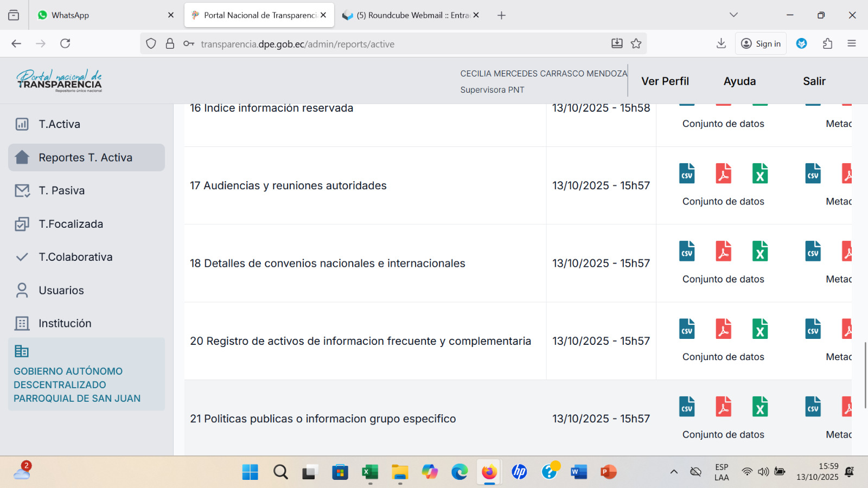868x488 pixels.
Task: Download Excel dataset for row 20 Registro
Action: coord(759,329)
